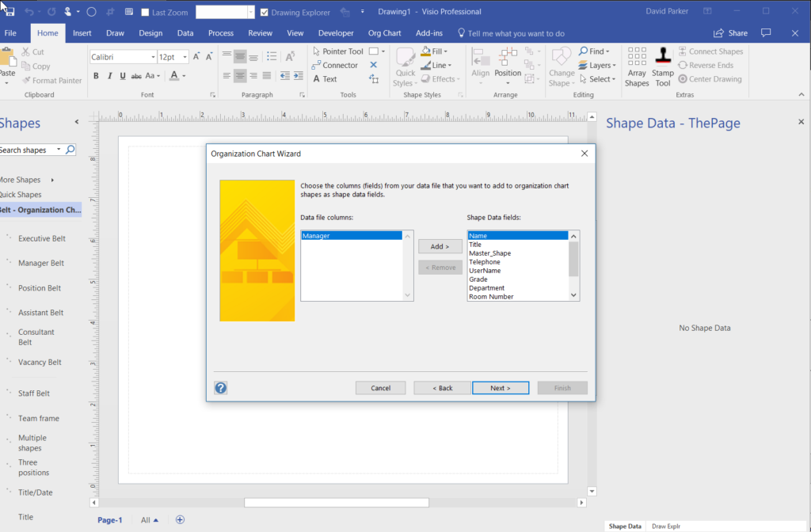Cancel the Organization Chart Wizard
Viewport: 811px width, 532px height.
click(x=380, y=388)
